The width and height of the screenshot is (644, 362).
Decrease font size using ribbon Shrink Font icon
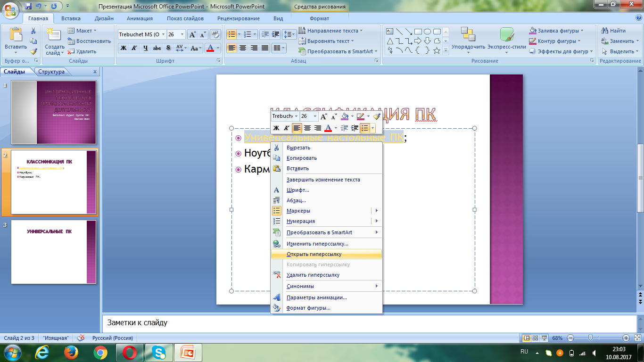tap(203, 34)
